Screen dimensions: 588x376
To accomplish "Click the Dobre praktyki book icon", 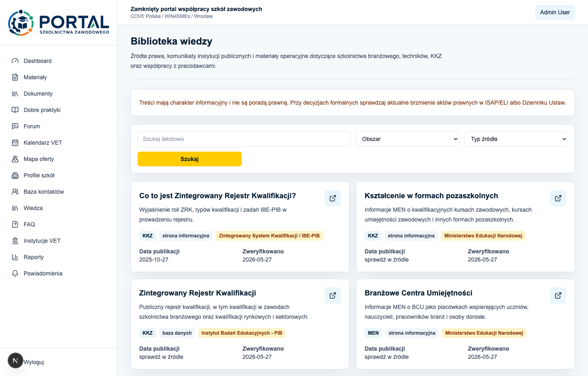I will coord(15,110).
